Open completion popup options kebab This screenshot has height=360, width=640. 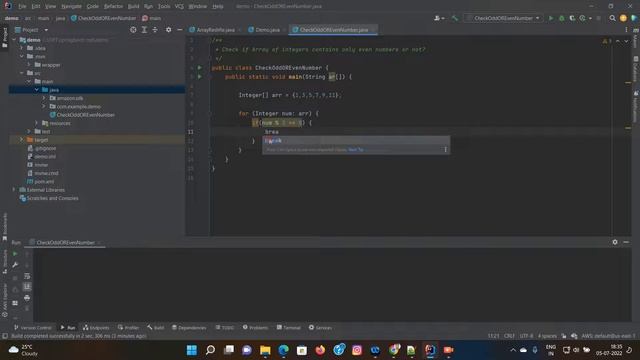[x=445, y=150]
